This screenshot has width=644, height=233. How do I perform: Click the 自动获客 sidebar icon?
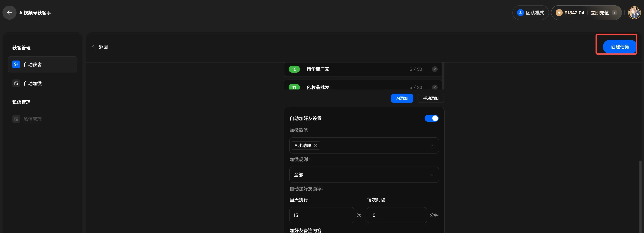pos(16,64)
